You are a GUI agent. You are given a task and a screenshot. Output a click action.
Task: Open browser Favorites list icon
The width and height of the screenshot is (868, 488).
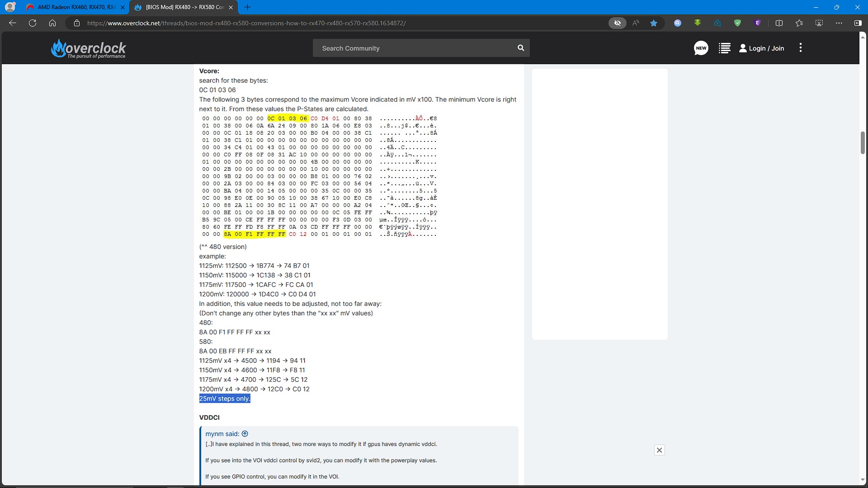click(x=799, y=23)
